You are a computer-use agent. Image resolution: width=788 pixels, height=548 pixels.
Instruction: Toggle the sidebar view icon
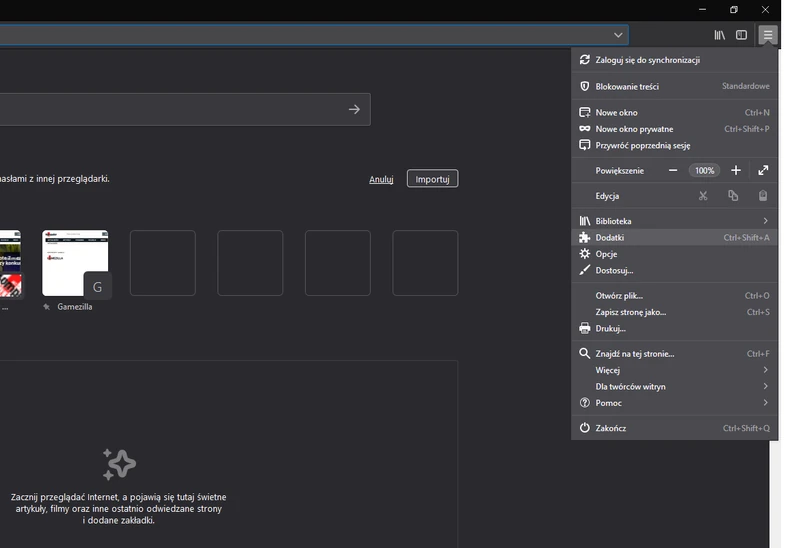point(741,35)
